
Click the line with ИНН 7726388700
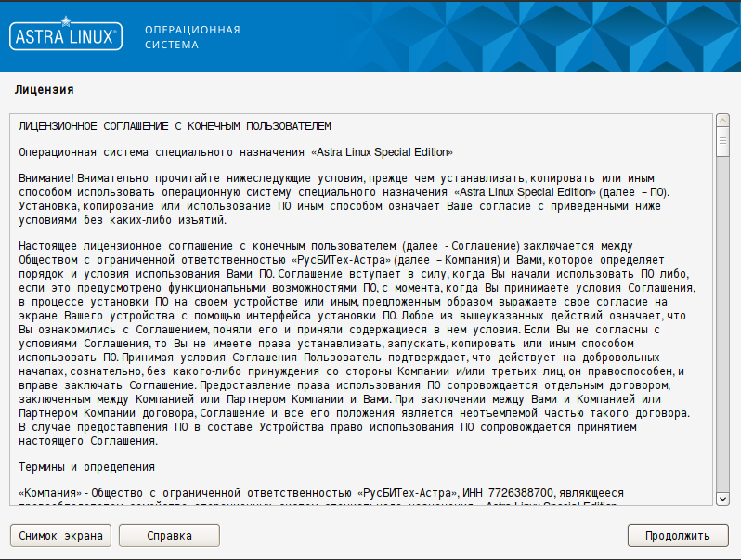tap(321, 493)
